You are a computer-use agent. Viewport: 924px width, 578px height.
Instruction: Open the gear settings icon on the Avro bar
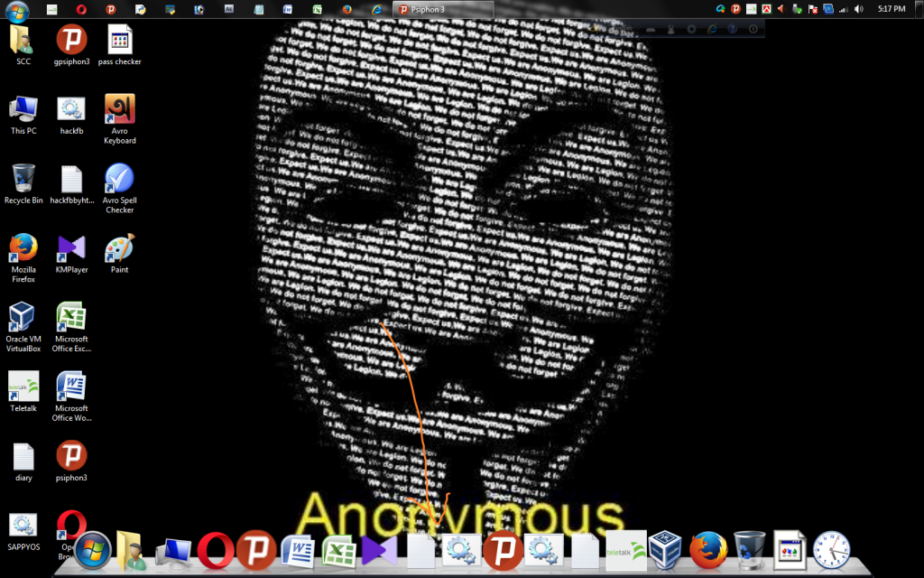click(x=691, y=28)
